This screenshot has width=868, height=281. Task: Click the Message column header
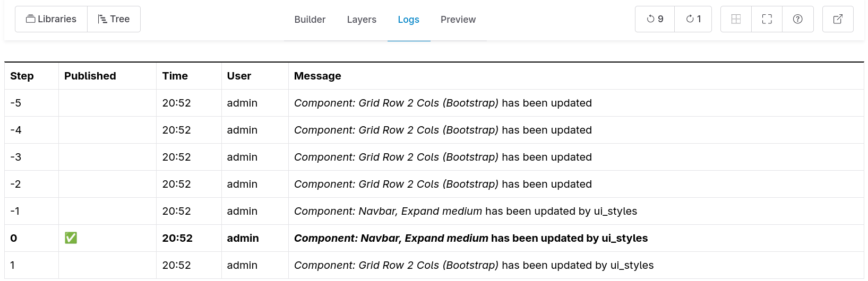(x=317, y=76)
